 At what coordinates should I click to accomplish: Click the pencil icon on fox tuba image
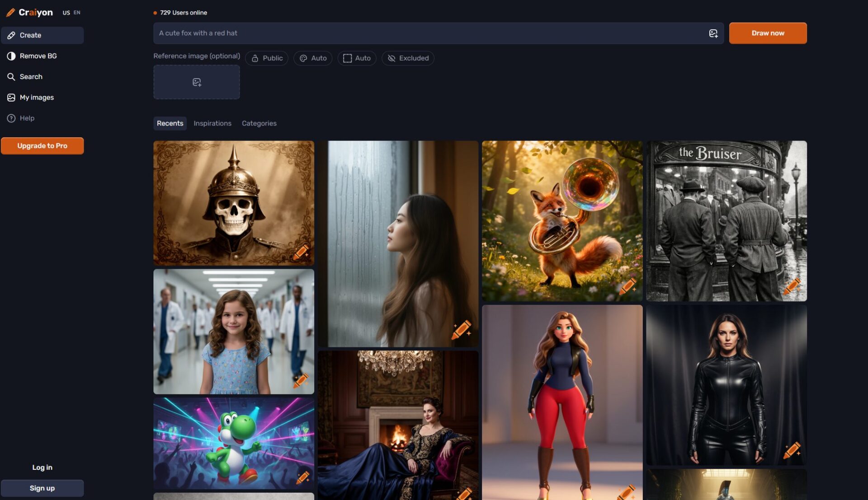(x=628, y=286)
